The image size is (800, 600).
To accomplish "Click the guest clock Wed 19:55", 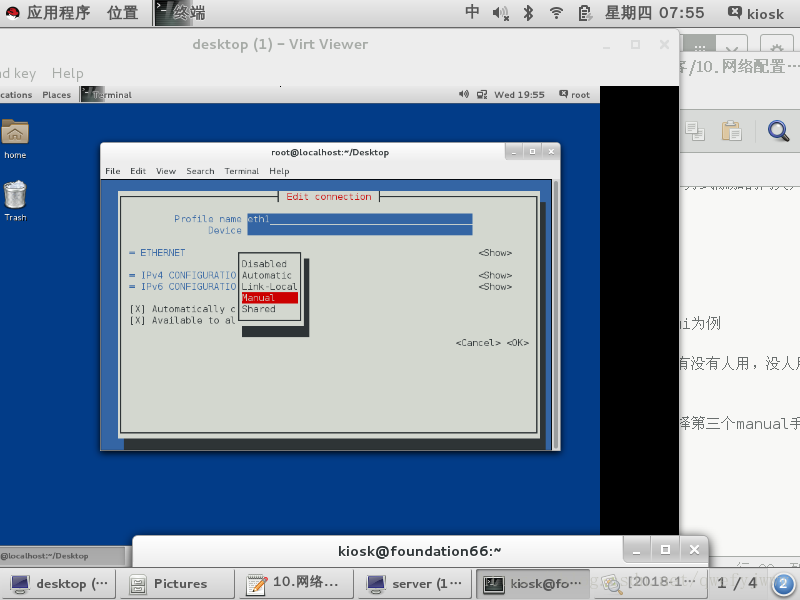I will [519, 95].
